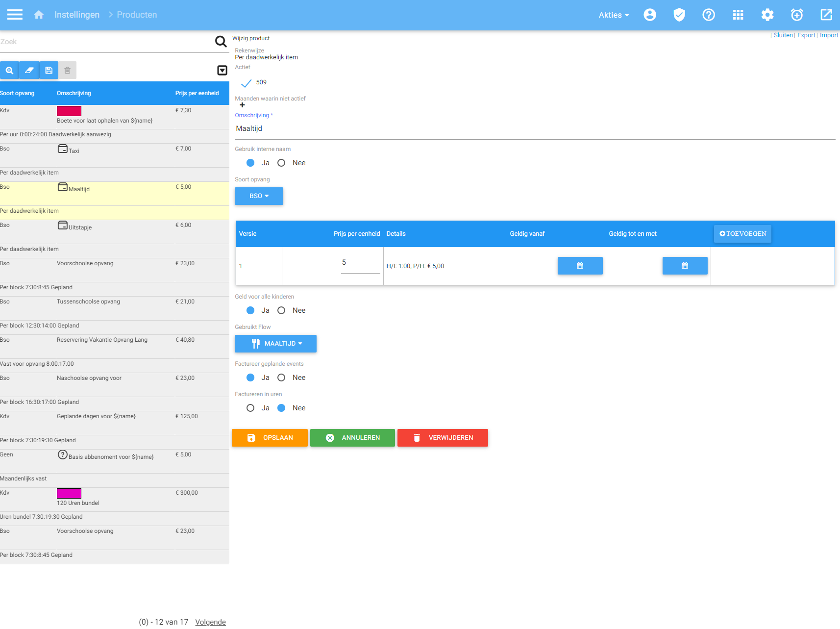Open the Geldig vanaf calendar picker
This screenshot has width=840, height=629.
pyautogui.click(x=580, y=266)
